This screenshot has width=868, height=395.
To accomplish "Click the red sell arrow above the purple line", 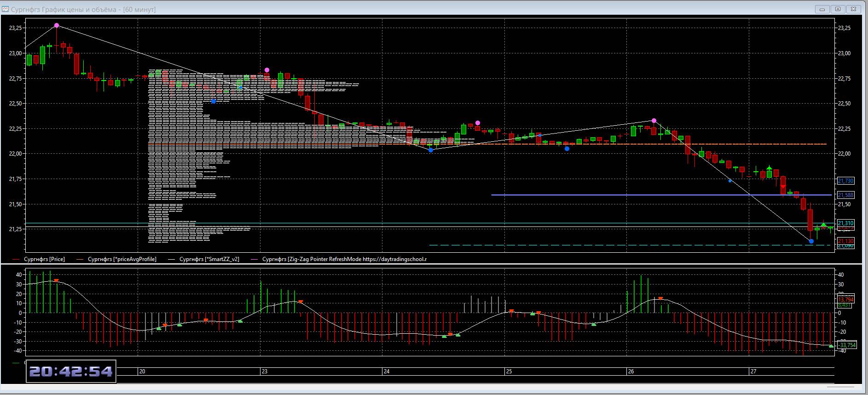I will coord(783,186).
